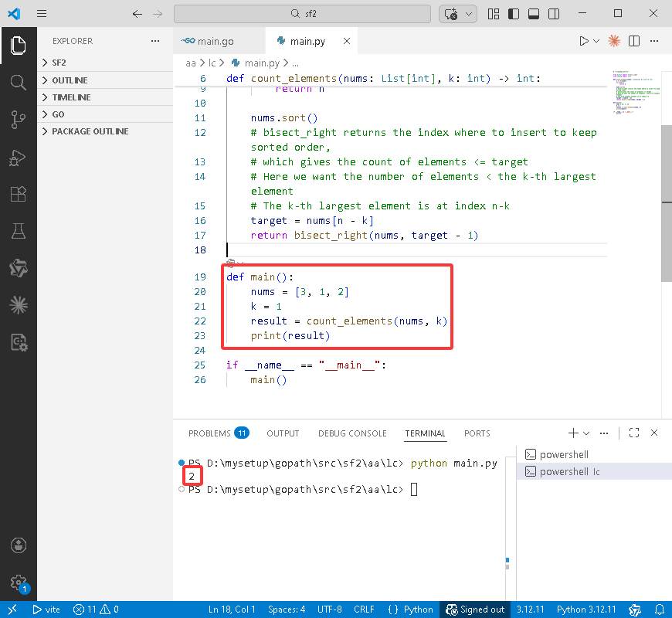Change encoding via UTF-8 indicator
Viewport: 672px width, 618px height.
point(330,610)
